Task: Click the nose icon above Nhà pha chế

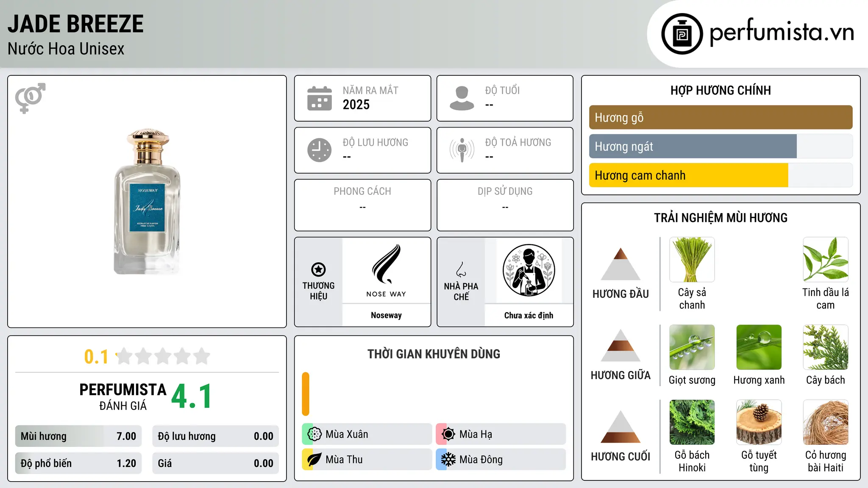Action: pyautogui.click(x=461, y=269)
